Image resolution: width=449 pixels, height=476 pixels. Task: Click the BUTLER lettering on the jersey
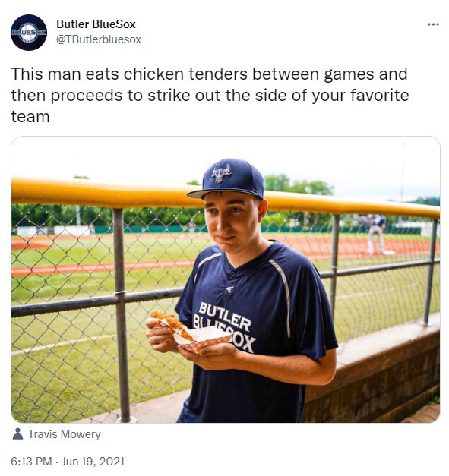(225, 317)
